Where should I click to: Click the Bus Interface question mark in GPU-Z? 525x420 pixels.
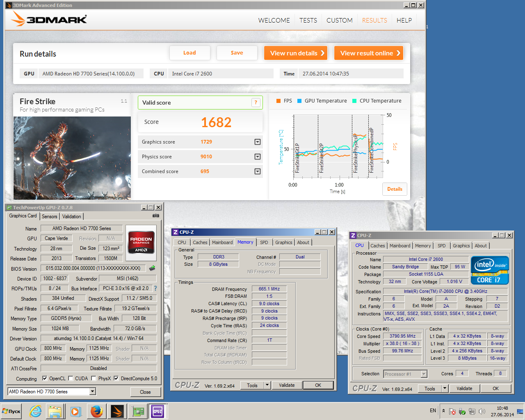155,288
